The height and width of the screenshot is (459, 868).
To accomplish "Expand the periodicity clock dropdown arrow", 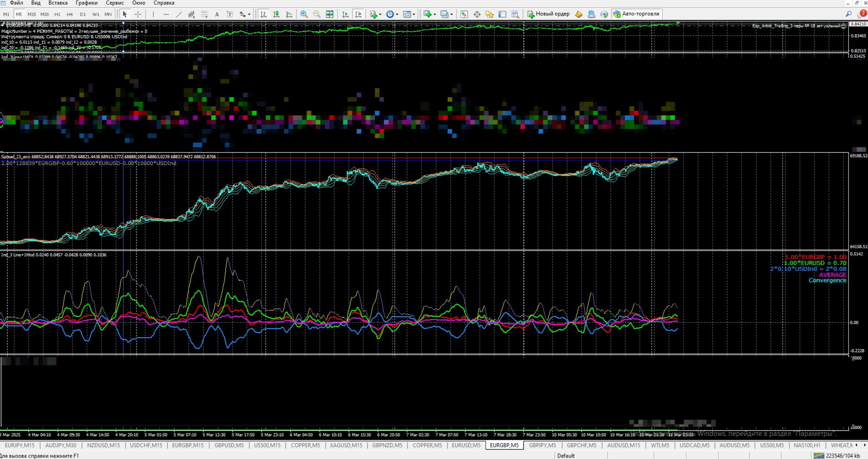I will pyautogui.click(x=397, y=15).
